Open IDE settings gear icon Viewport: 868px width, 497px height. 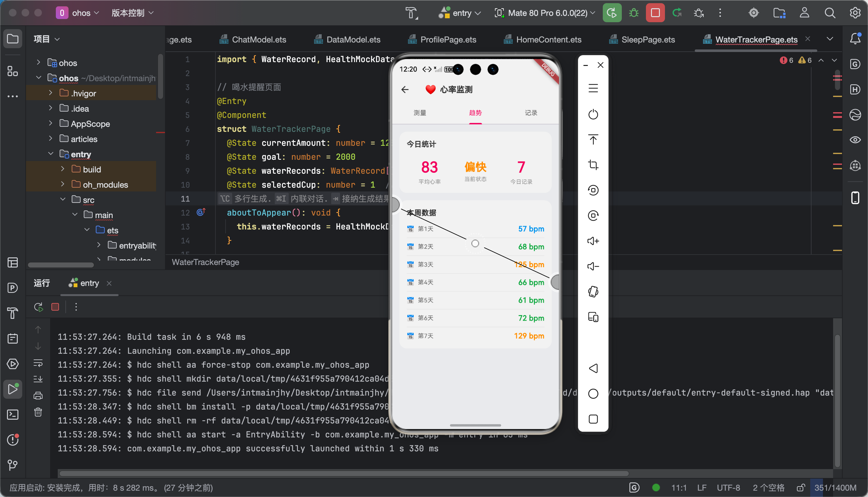(855, 13)
